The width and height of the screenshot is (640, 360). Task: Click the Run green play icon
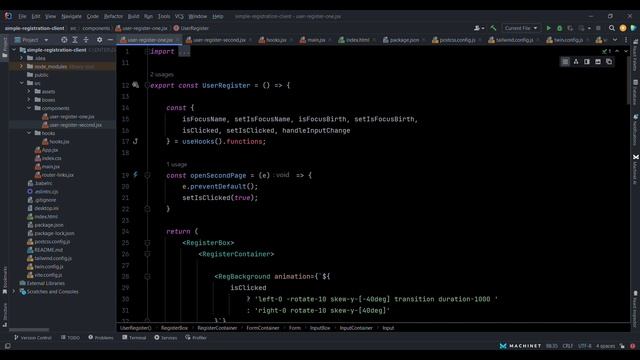point(549,28)
